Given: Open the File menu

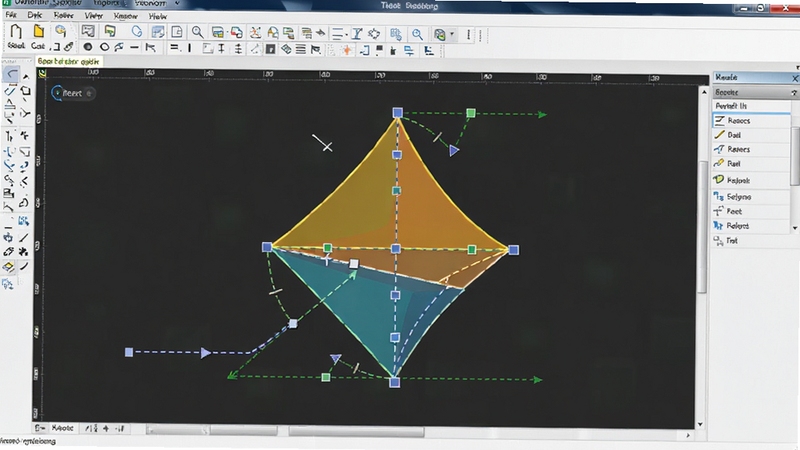Looking at the screenshot, I should click(11, 15).
